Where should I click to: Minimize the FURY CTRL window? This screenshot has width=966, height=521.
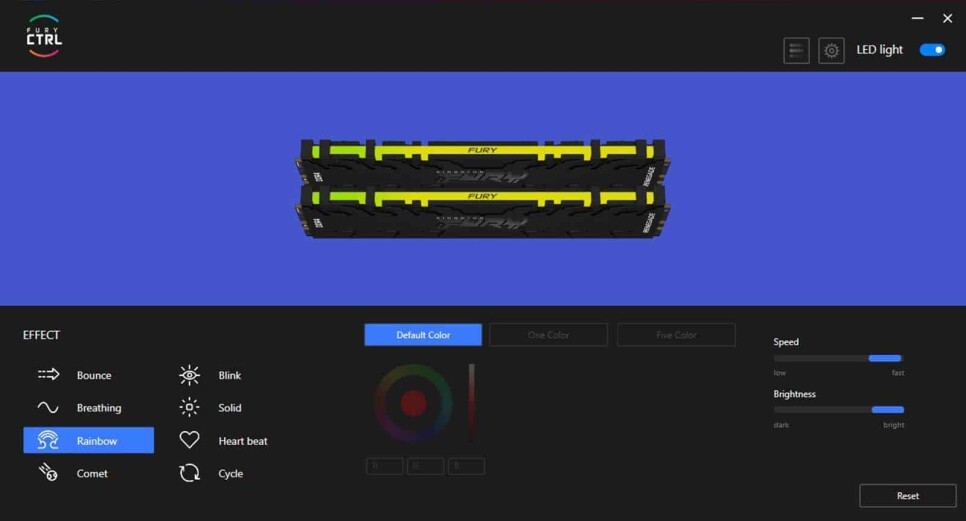click(x=917, y=18)
